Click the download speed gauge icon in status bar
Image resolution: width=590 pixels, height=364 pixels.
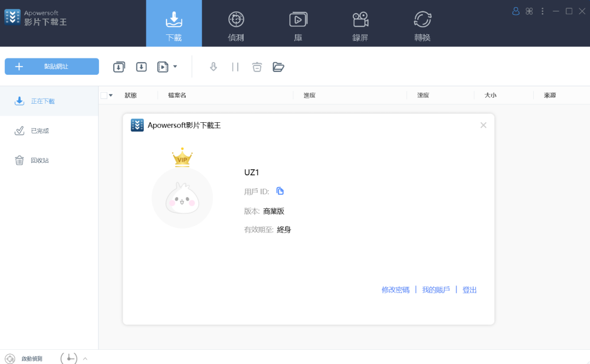coord(69,359)
